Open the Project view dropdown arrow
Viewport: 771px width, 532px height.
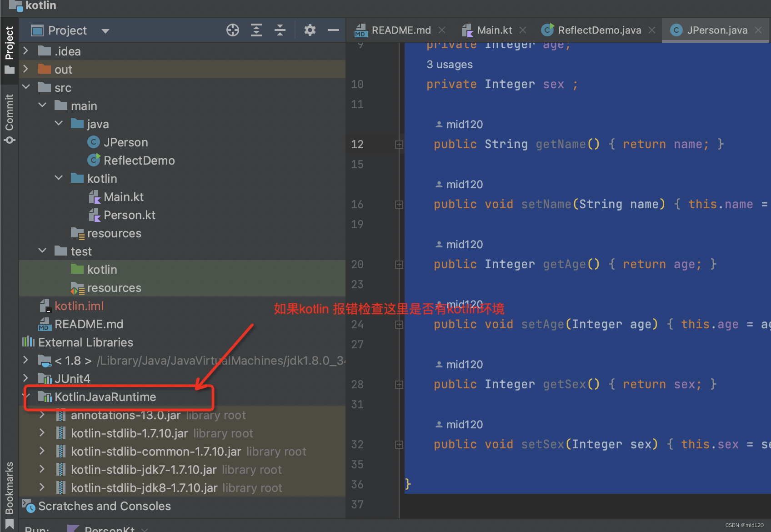point(105,31)
